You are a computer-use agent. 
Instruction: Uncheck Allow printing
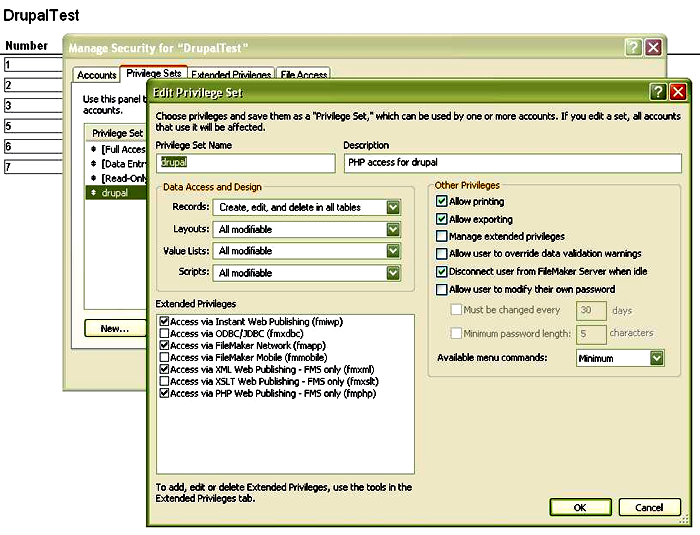click(441, 201)
